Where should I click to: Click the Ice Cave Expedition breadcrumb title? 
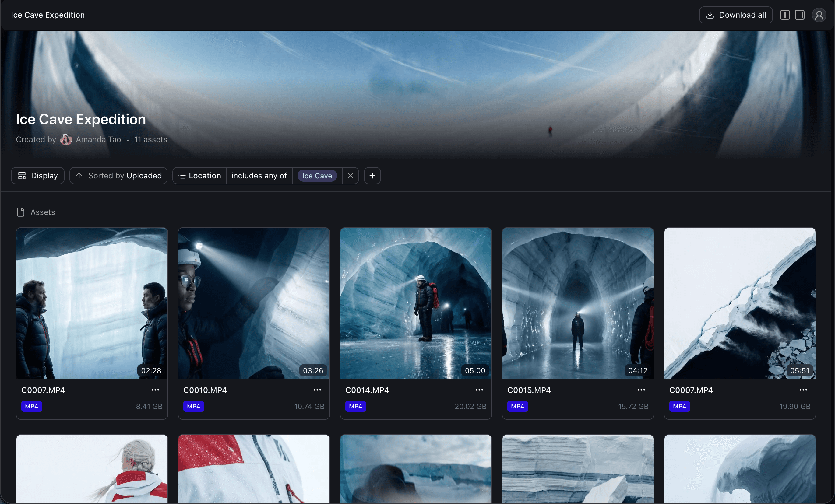(x=48, y=15)
